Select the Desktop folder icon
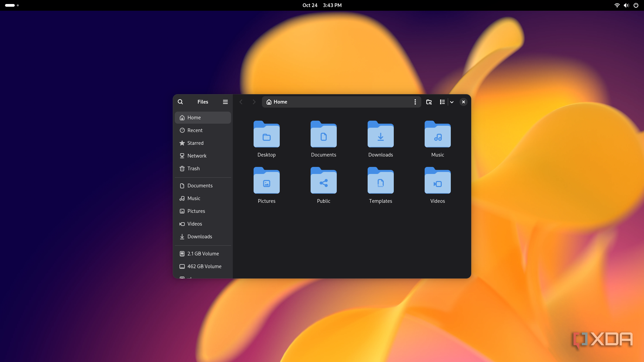This screenshot has width=644, height=362. pos(267,134)
